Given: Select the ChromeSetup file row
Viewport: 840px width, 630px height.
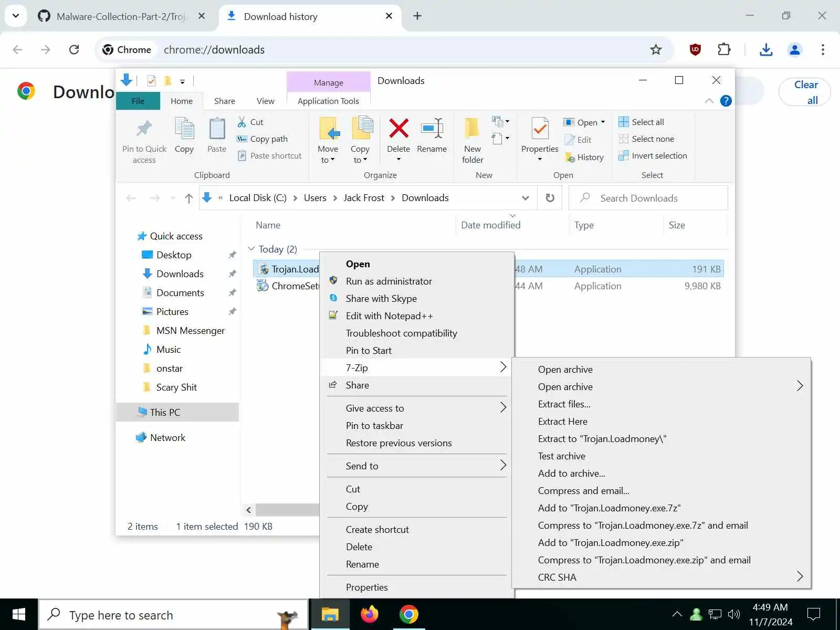Looking at the screenshot, I should point(488,286).
